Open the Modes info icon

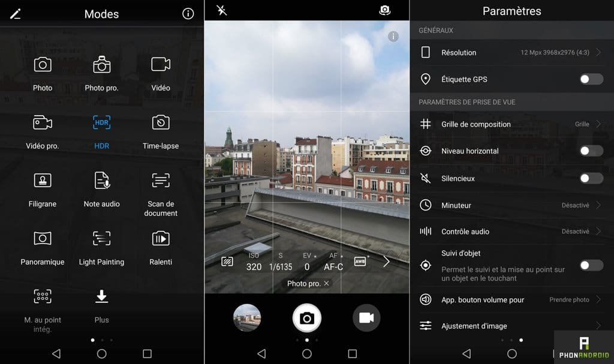188,14
